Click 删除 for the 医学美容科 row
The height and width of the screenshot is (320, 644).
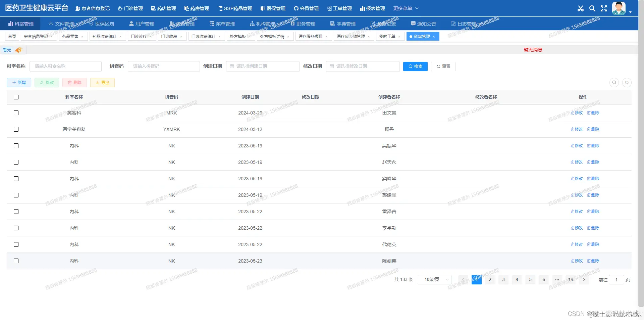[593, 129]
